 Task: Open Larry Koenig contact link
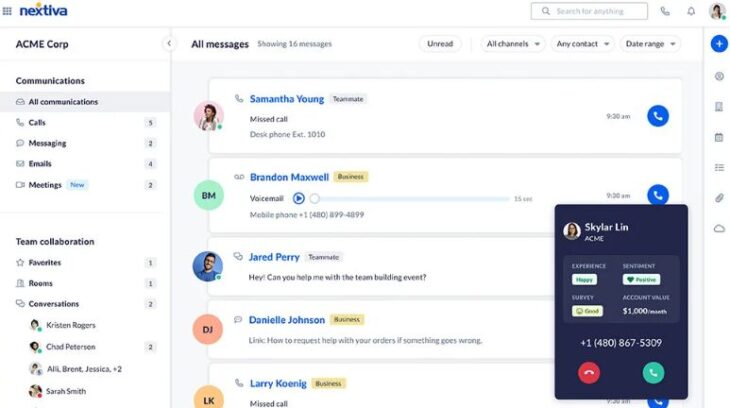(x=278, y=383)
